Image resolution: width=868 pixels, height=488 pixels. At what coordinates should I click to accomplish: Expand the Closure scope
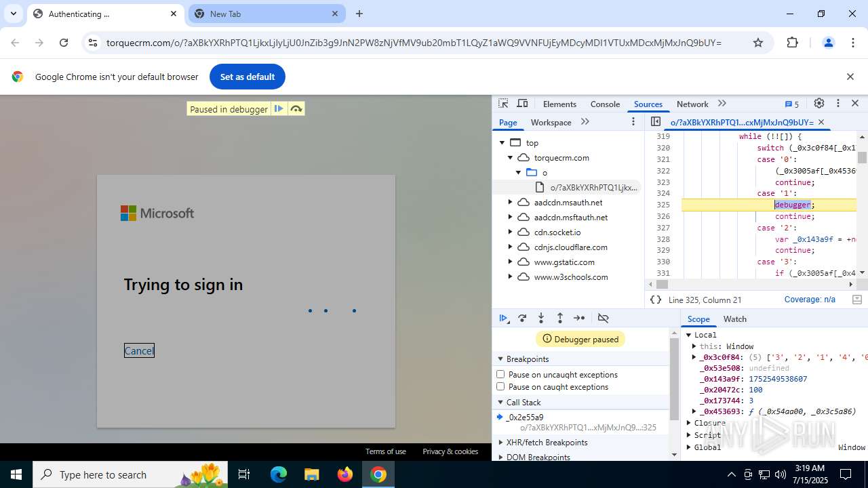pos(689,423)
